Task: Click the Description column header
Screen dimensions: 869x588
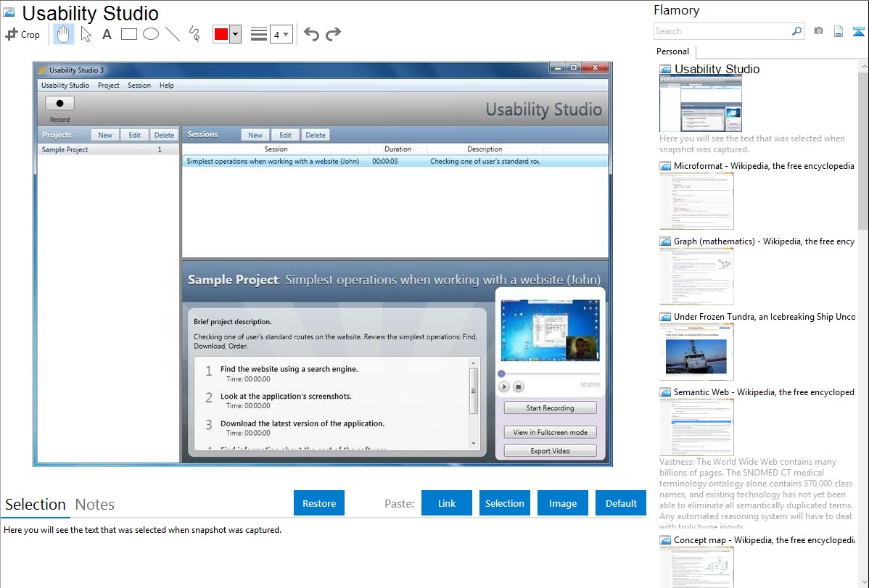Action: click(485, 149)
